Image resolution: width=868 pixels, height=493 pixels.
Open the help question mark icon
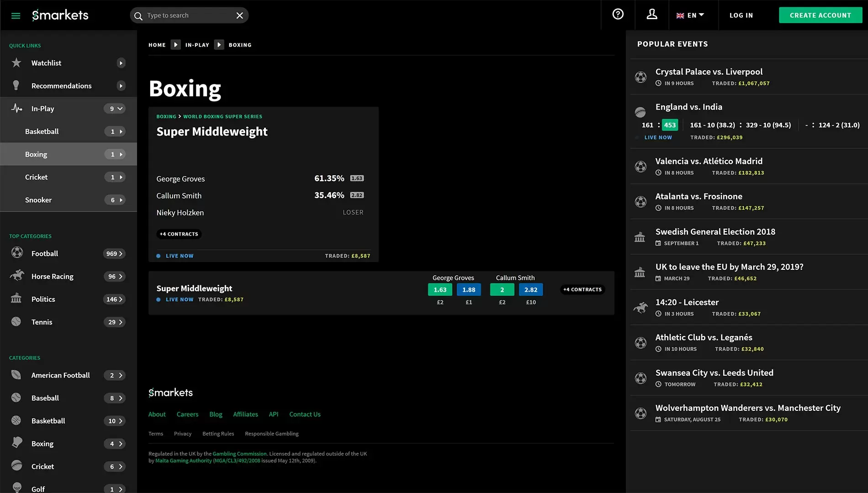pos(618,15)
